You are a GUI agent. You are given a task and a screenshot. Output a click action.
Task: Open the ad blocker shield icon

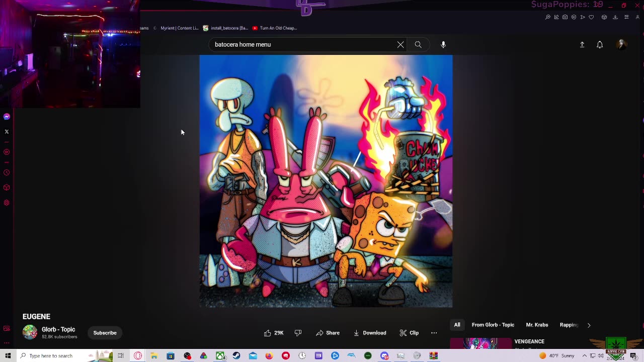(574, 17)
